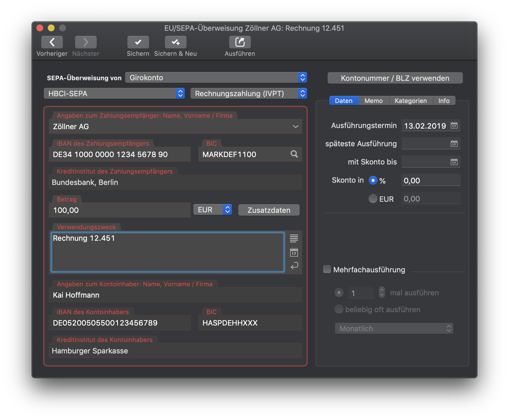Switch to the Memo tab
Image resolution: width=509 pixels, height=420 pixels.
click(374, 101)
